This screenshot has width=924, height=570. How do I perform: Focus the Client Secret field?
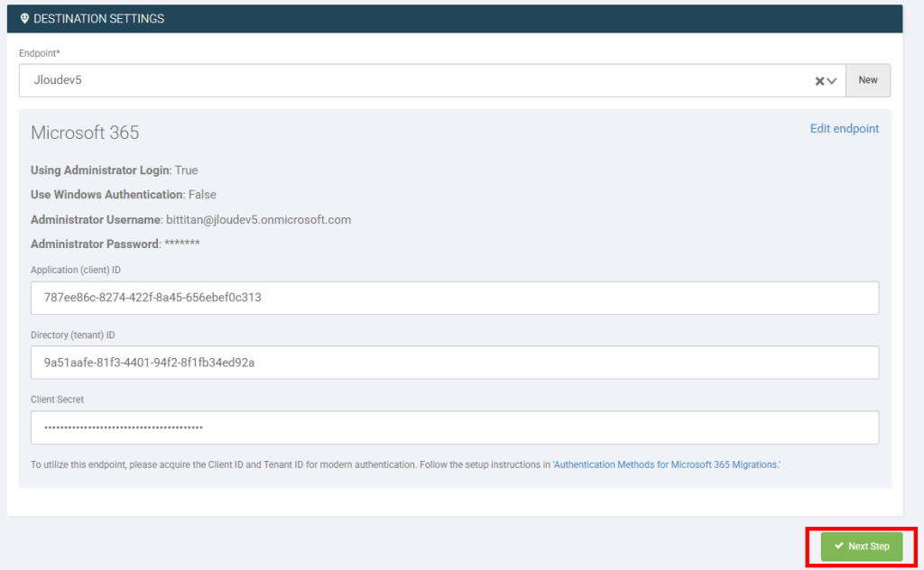[455, 427]
